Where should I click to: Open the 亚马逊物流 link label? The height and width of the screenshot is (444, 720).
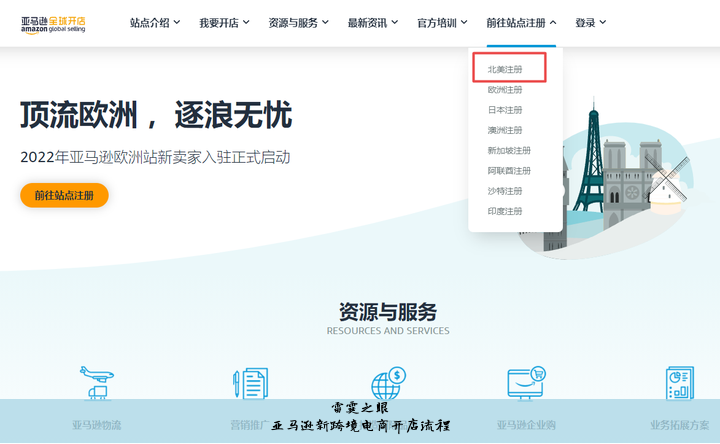96,425
